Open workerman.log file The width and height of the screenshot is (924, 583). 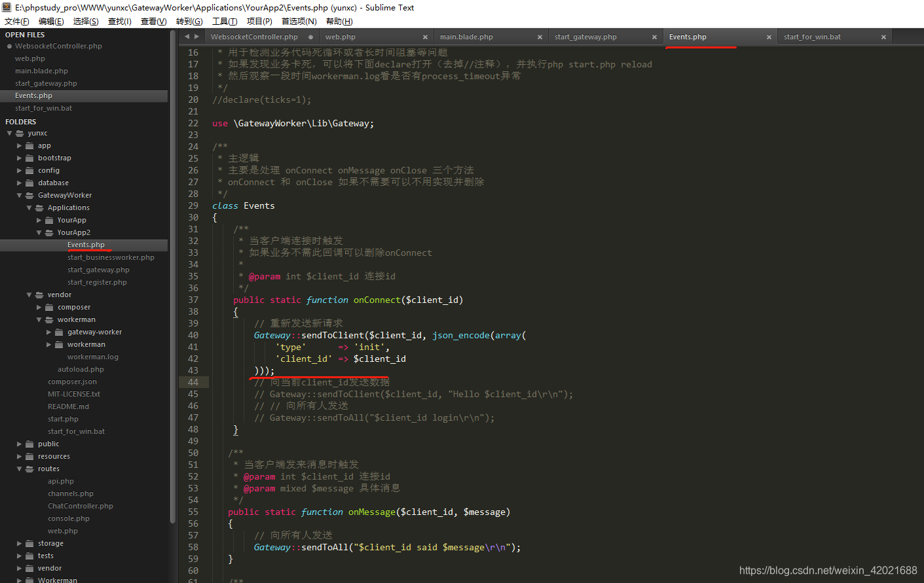coord(93,357)
